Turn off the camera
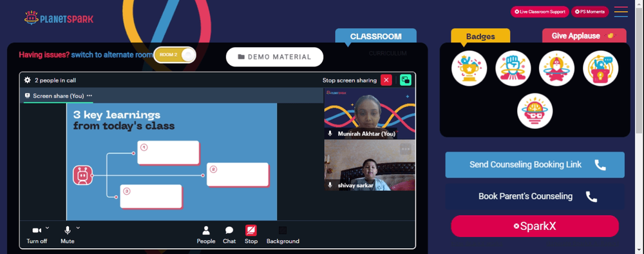 point(37,235)
